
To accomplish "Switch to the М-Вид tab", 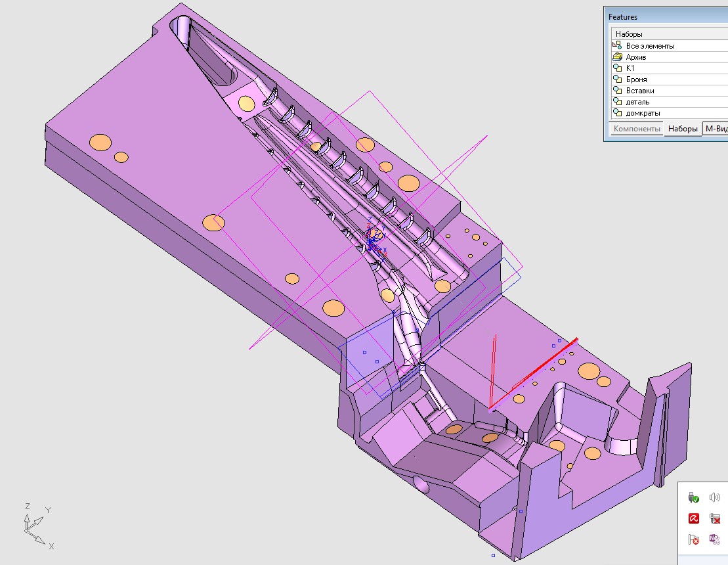I will click(716, 129).
